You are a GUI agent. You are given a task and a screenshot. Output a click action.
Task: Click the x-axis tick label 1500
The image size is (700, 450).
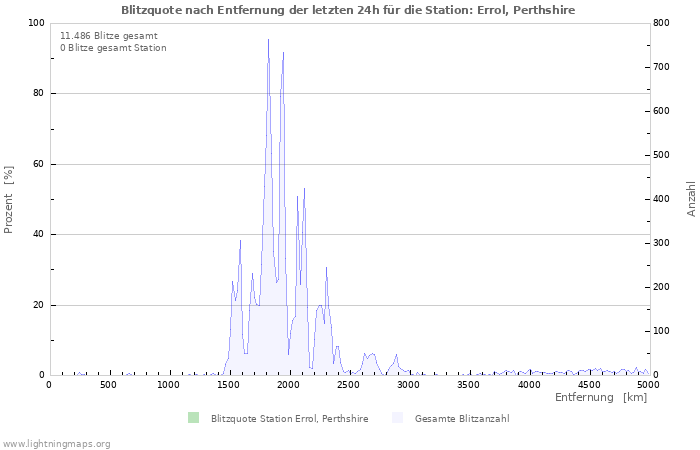pyautogui.click(x=228, y=385)
